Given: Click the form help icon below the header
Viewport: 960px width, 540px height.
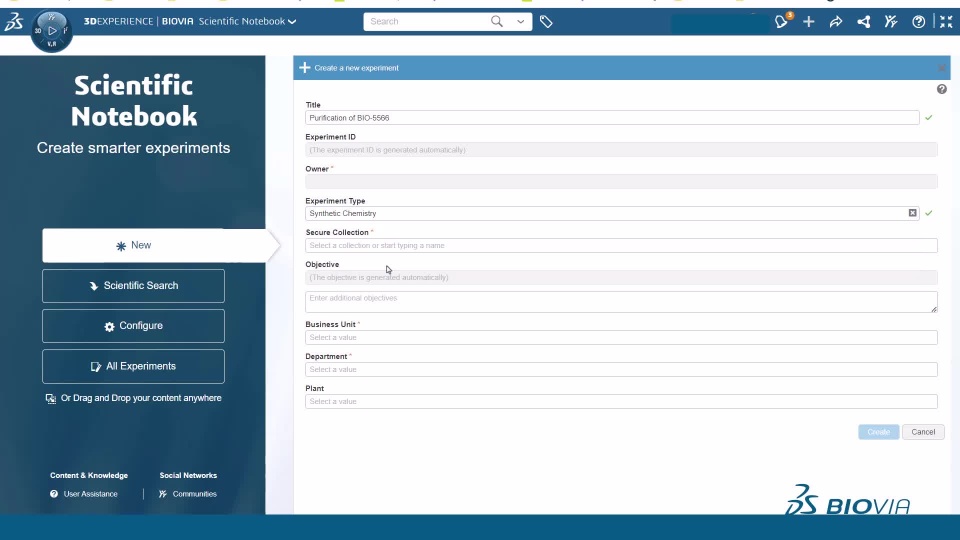Looking at the screenshot, I should (x=942, y=89).
